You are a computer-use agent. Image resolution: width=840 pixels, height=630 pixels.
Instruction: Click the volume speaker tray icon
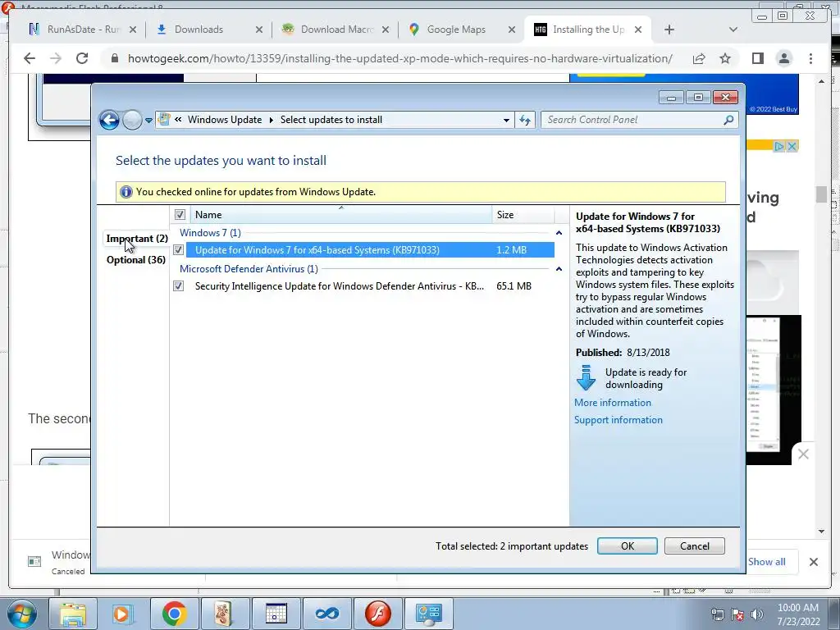click(757, 614)
